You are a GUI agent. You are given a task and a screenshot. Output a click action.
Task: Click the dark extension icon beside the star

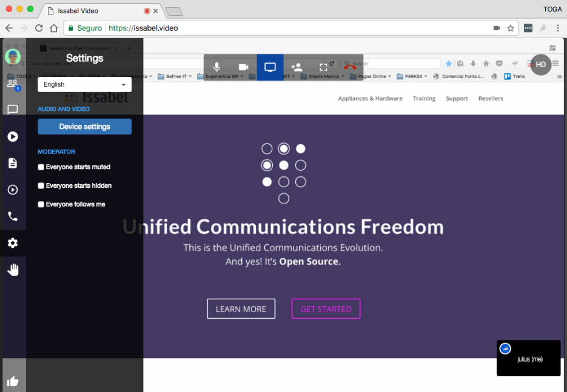pyautogui.click(x=528, y=28)
